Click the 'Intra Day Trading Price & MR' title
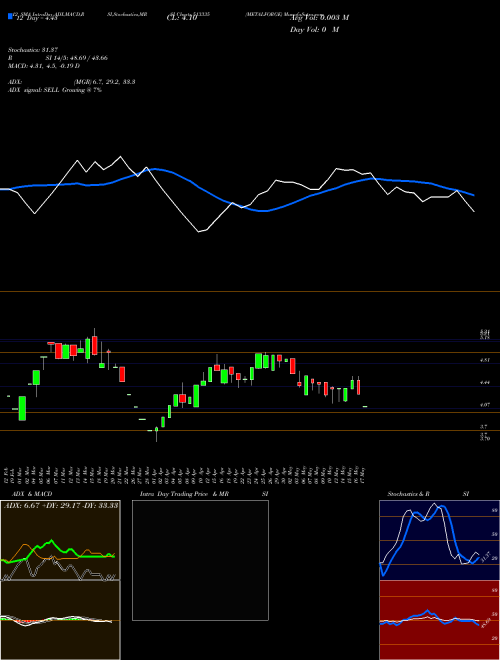The width and height of the screenshot is (500, 660). coord(184,494)
